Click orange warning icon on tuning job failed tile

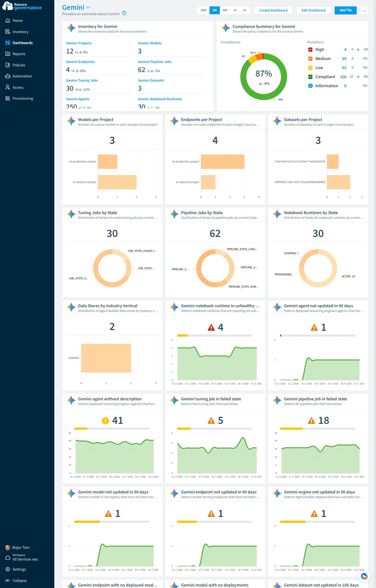coord(211,421)
